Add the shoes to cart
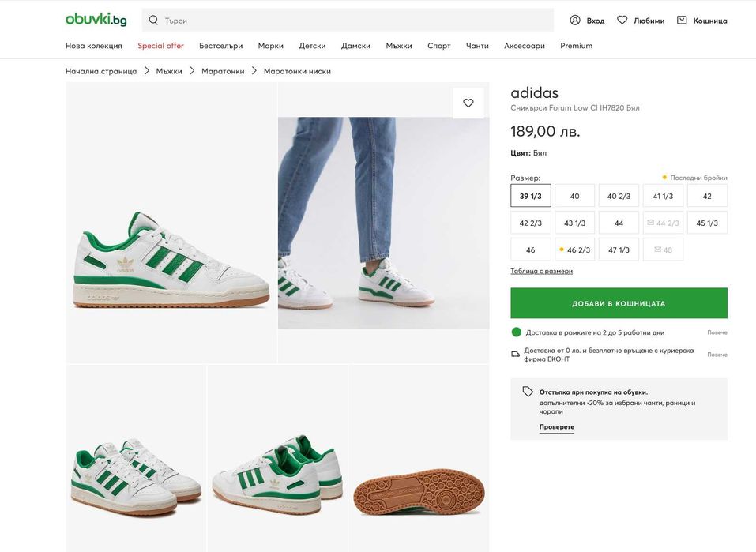 coord(619,303)
